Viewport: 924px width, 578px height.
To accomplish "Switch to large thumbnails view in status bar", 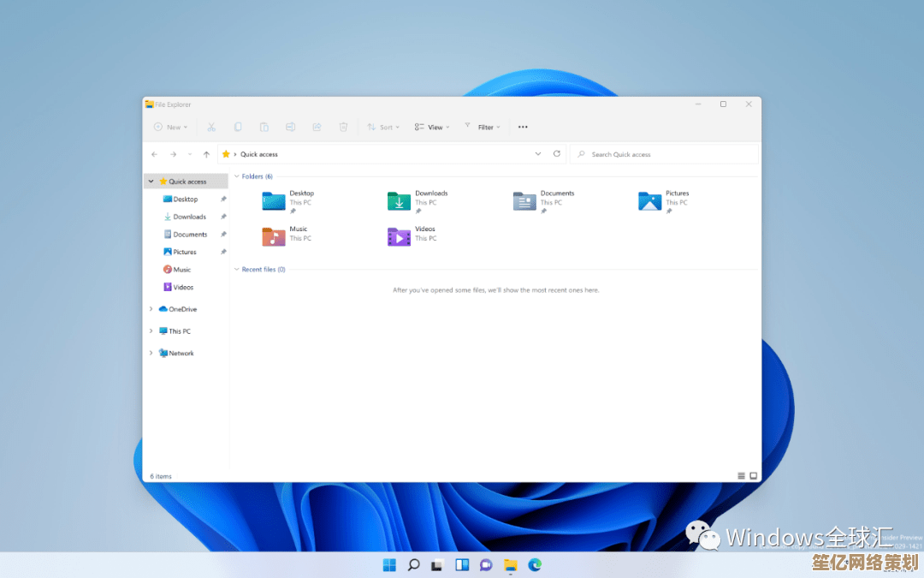I will pyautogui.click(x=754, y=475).
